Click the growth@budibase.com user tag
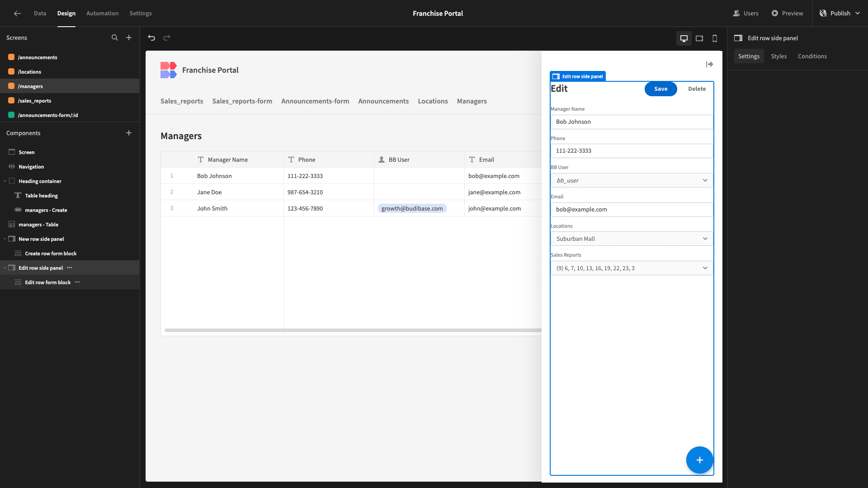 [x=412, y=208]
